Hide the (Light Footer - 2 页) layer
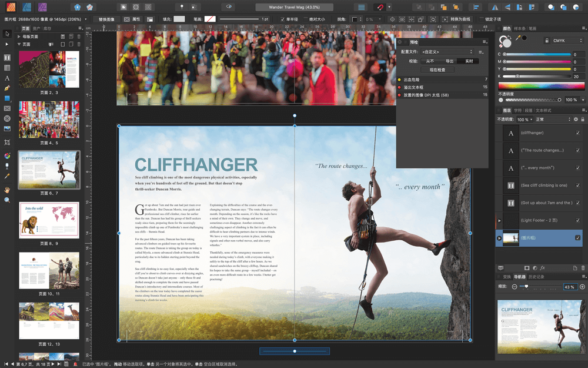This screenshot has width=588, height=368. click(x=577, y=220)
